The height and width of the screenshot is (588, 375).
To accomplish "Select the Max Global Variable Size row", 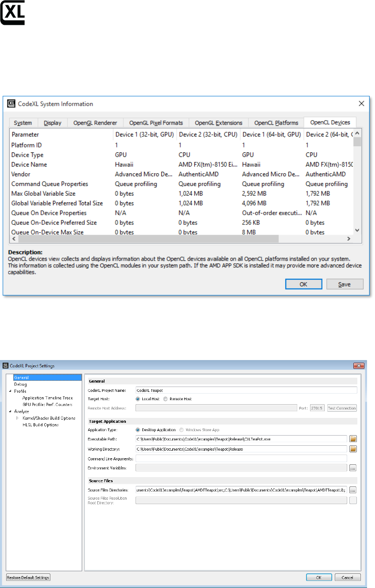I will [x=182, y=193].
